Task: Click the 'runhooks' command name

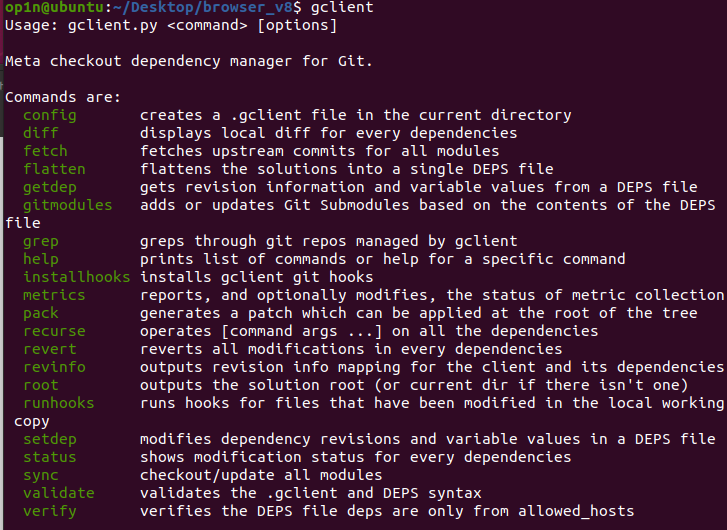Action: point(59,403)
